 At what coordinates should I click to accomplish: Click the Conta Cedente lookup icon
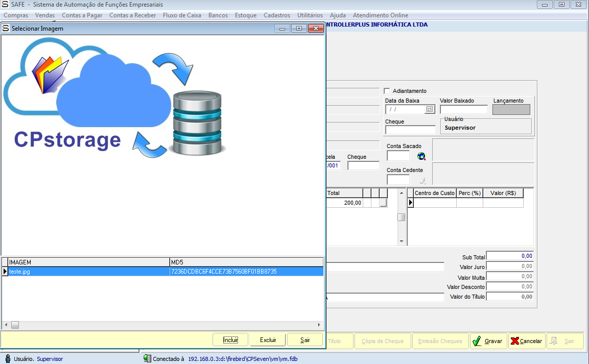(422, 181)
